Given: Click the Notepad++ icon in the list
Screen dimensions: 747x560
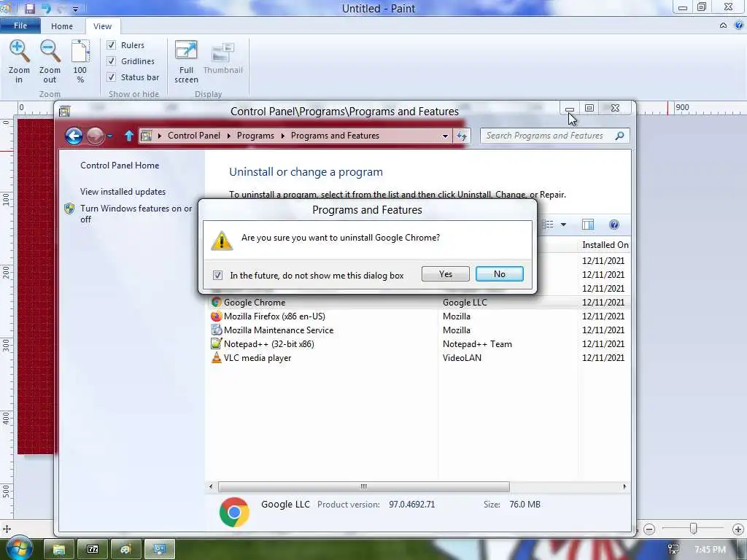Looking at the screenshot, I should pos(216,344).
